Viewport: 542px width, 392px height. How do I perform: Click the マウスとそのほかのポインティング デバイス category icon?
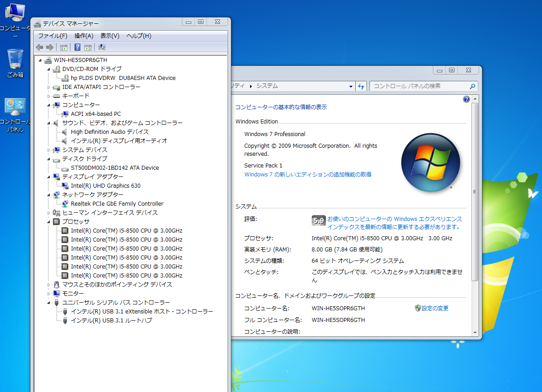point(56,285)
